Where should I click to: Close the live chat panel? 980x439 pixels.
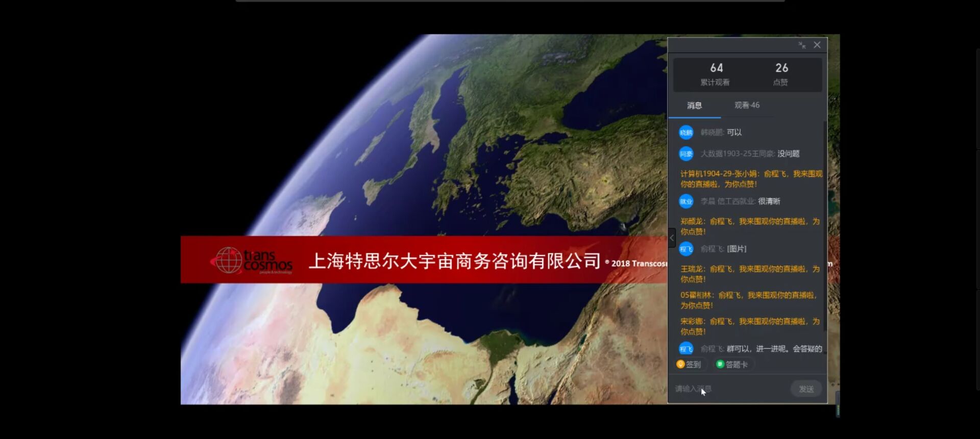[x=817, y=45]
